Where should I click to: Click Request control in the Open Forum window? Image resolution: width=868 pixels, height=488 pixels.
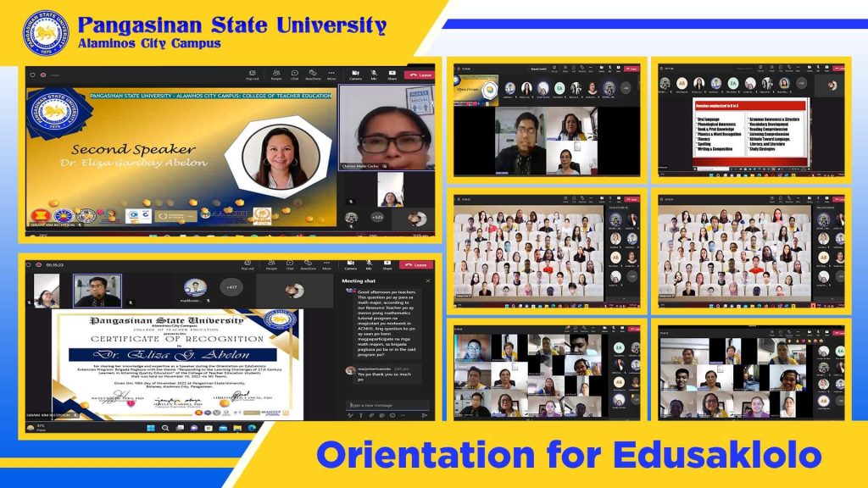(x=538, y=69)
